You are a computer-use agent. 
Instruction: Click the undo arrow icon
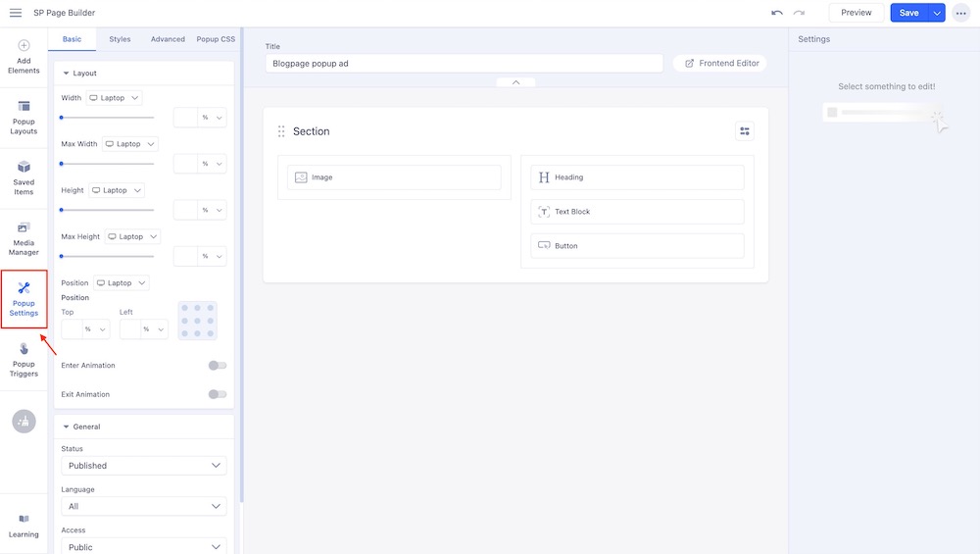777,13
